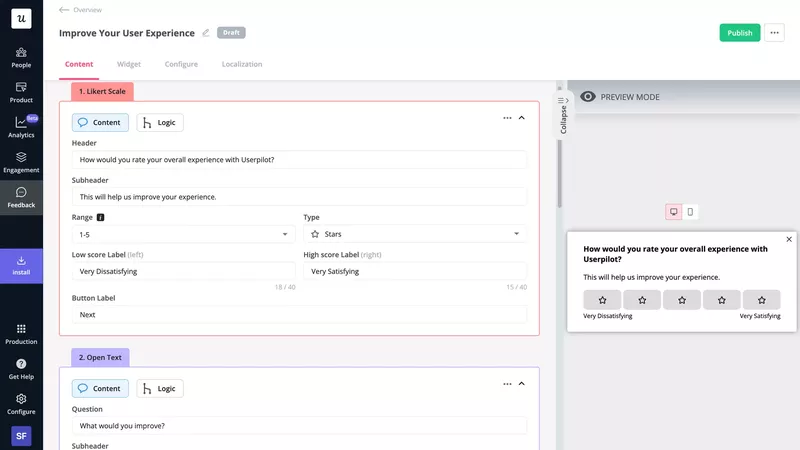Open the Type Stars dropdown

[x=415, y=234]
